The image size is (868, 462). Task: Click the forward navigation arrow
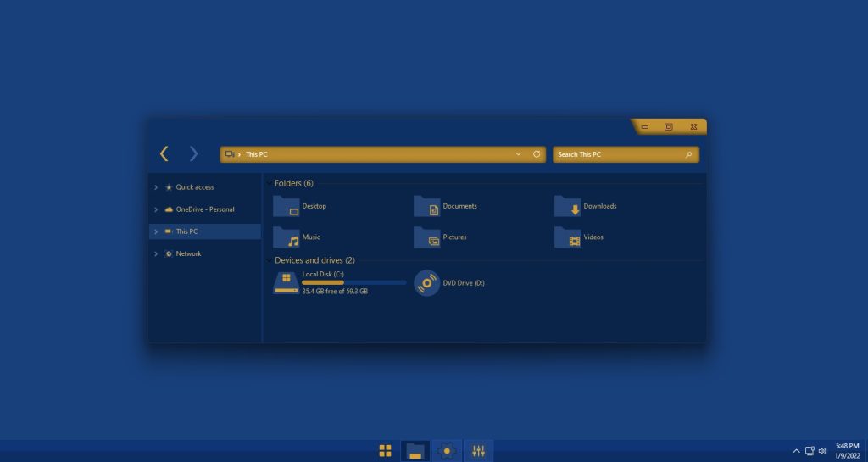(x=194, y=153)
